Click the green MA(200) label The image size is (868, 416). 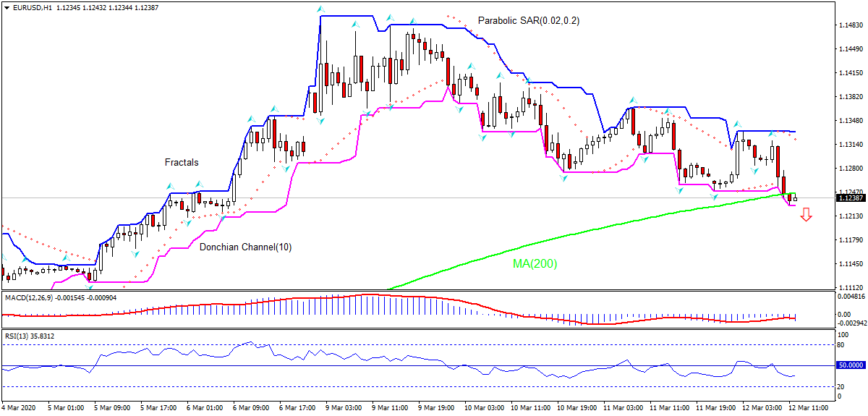(535, 264)
